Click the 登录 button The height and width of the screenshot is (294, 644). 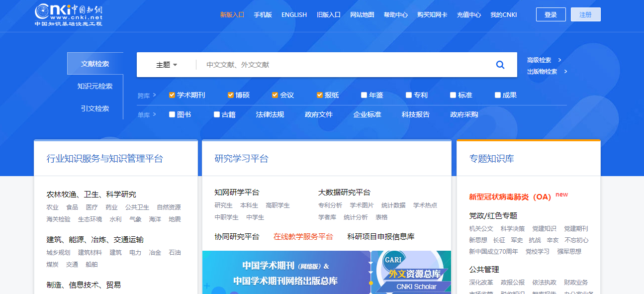pos(551,14)
